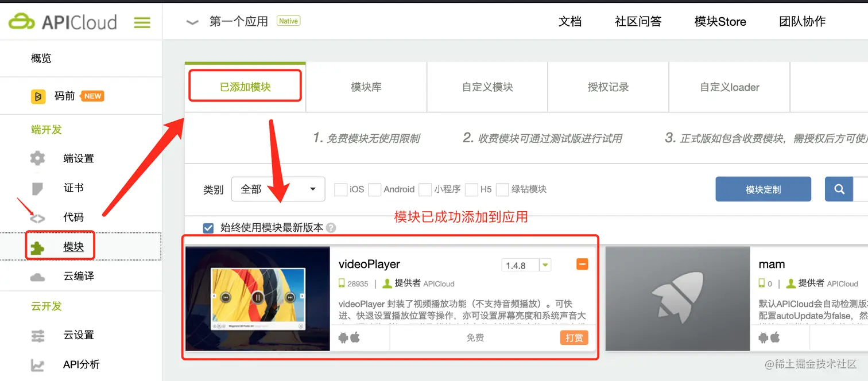Open 云编译 in the sidebar

click(79, 277)
